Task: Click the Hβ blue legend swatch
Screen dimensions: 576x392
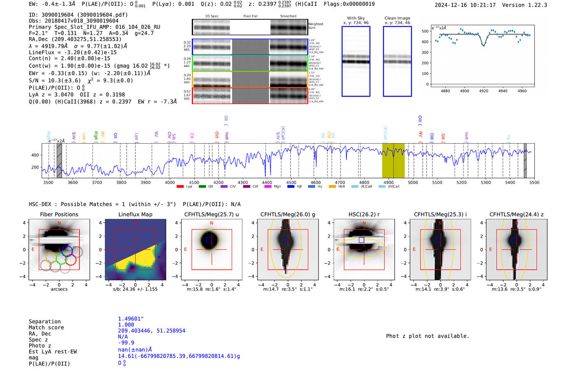Action: [291, 186]
